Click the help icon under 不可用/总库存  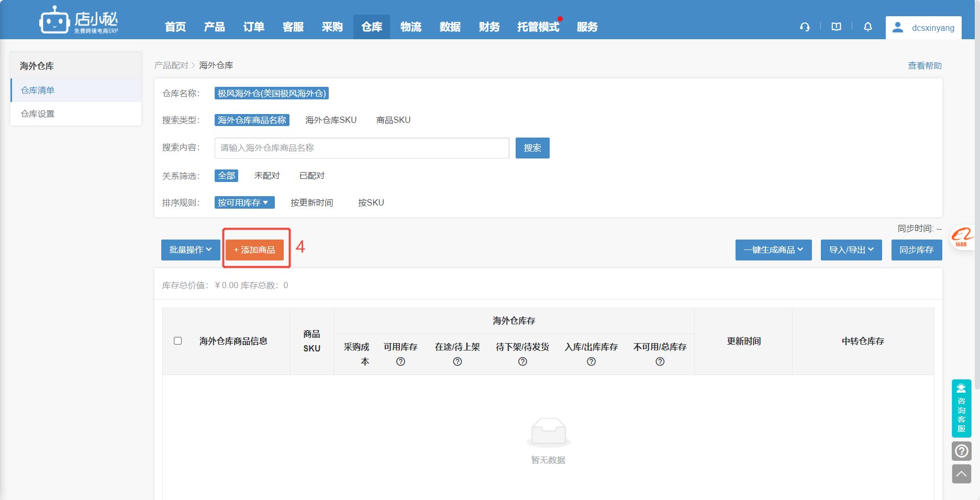[x=660, y=361]
